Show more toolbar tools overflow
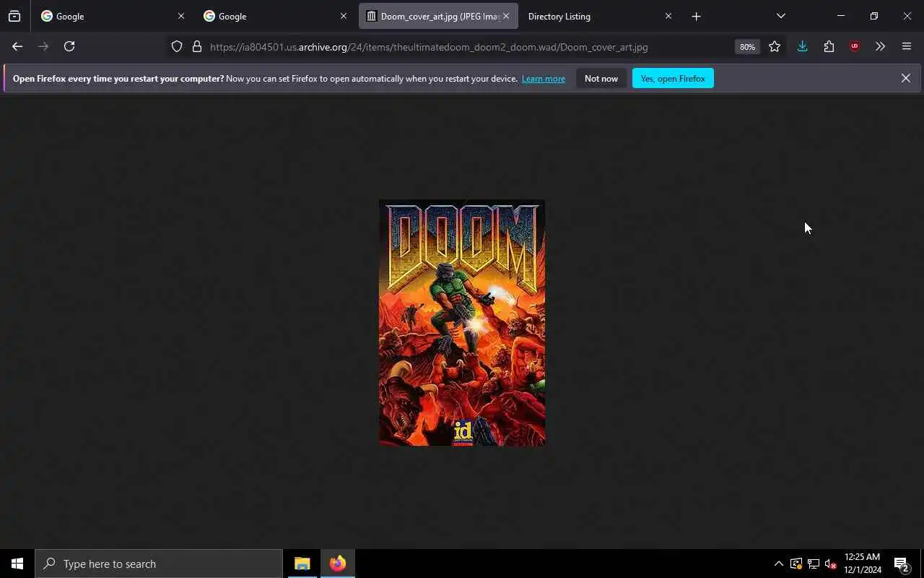Image resolution: width=924 pixels, height=578 pixels. (x=880, y=46)
